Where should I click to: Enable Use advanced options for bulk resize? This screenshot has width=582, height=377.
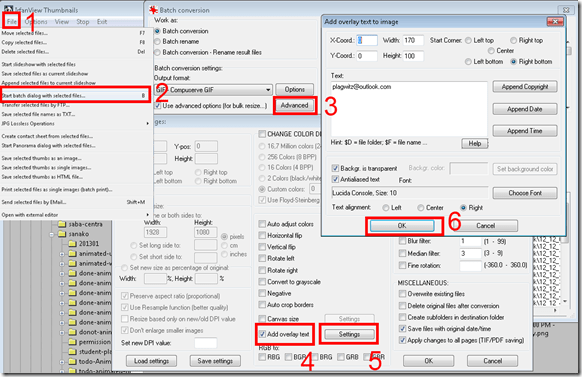click(158, 106)
